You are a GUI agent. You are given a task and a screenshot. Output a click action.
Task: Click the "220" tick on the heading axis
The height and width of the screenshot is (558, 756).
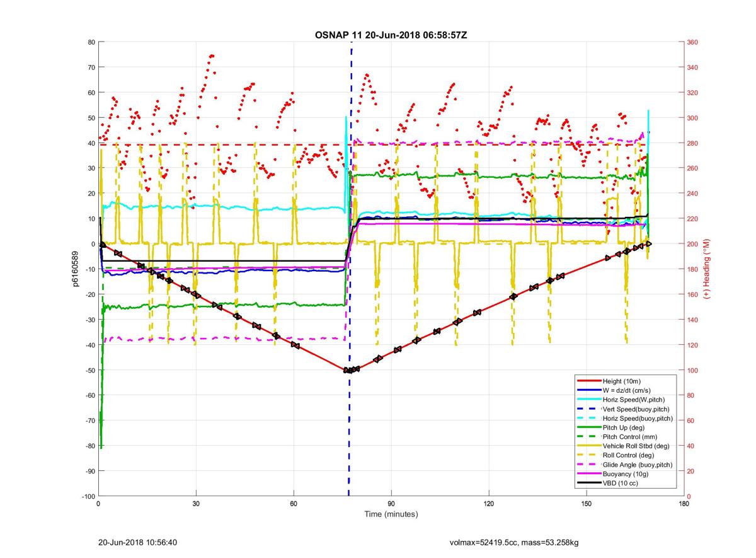[x=693, y=219]
